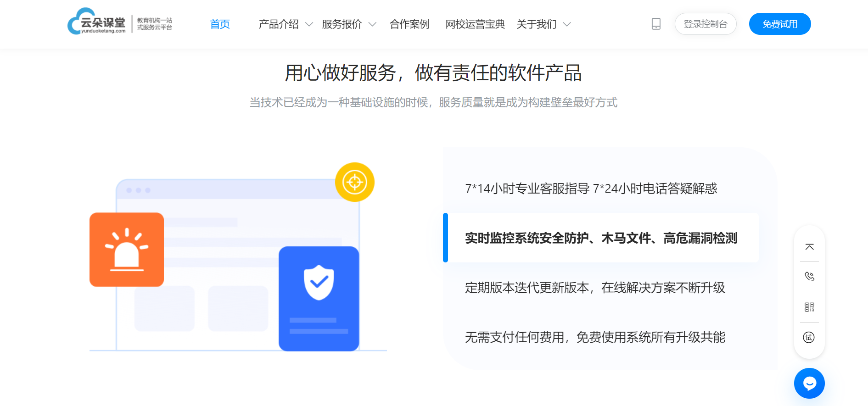Expand the 关于我们 dropdown chevron

[x=567, y=24]
